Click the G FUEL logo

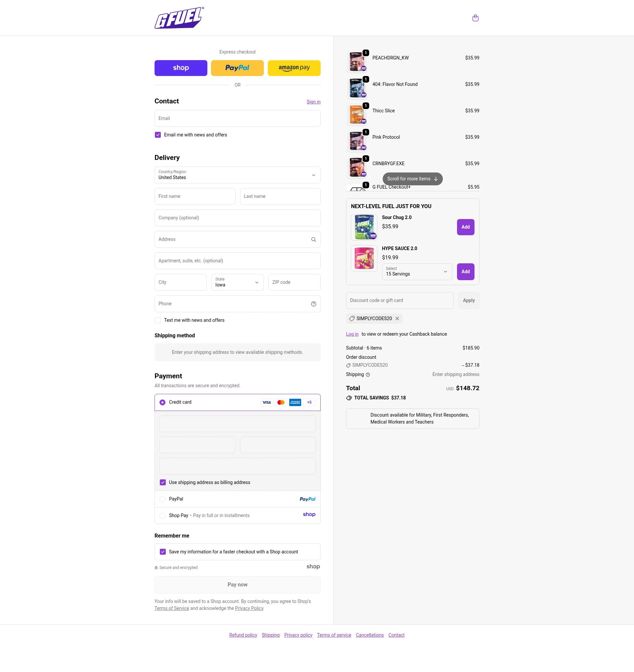(179, 18)
